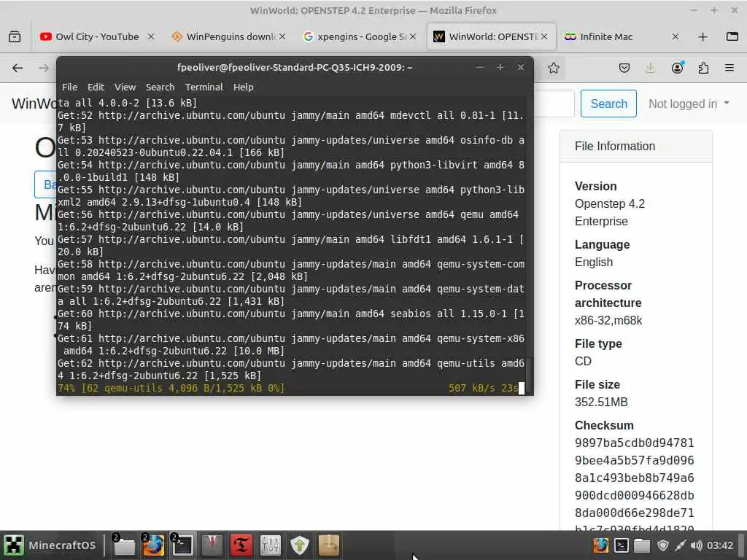Open the package box icon in the taskbar
This screenshot has height=560, width=747.
pyautogui.click(x=329, y=545)
